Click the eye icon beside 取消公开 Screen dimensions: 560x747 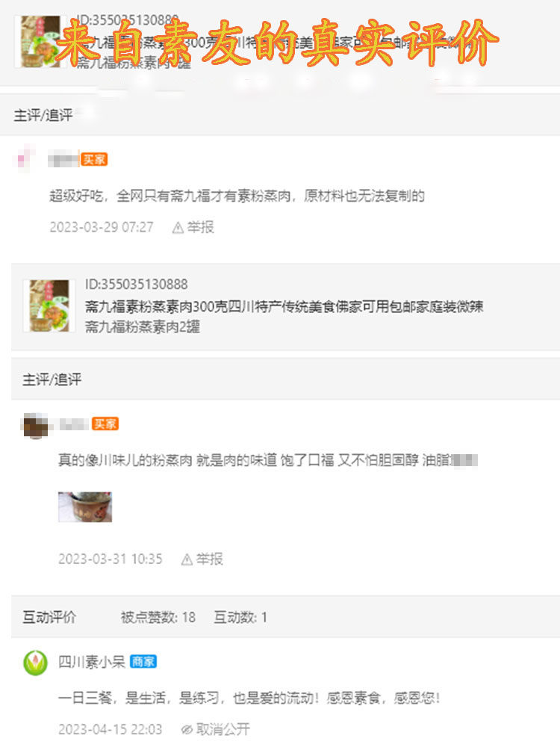click(x=187, y=729)
